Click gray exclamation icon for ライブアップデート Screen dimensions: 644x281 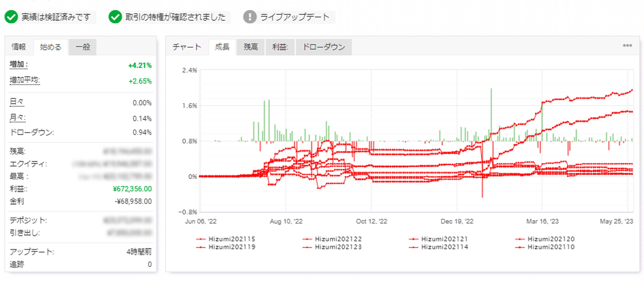(250, 17)
